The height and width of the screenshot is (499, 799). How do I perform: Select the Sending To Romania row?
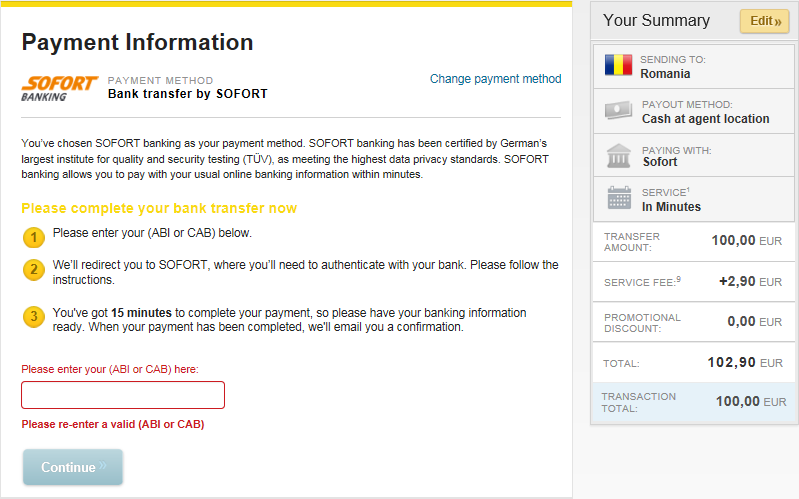click(x=695, y=66)
